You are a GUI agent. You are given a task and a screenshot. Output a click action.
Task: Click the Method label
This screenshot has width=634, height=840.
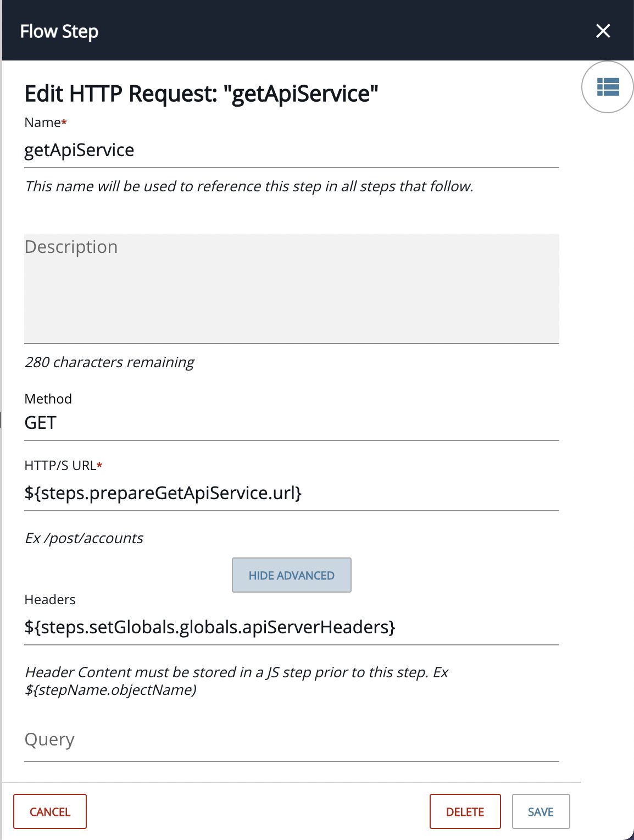[x=48, y=399]
